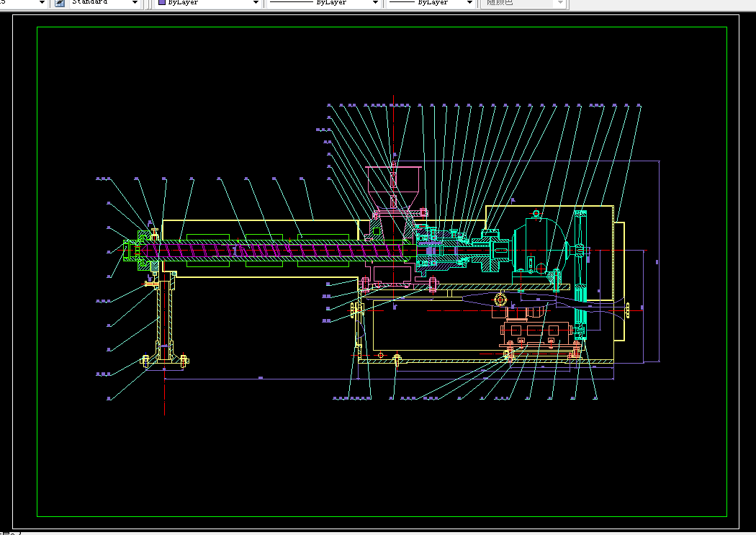Open the leftmost style dropdown arrow
Image resolution: width=756 pixels, height=535 pixels.
42,3
